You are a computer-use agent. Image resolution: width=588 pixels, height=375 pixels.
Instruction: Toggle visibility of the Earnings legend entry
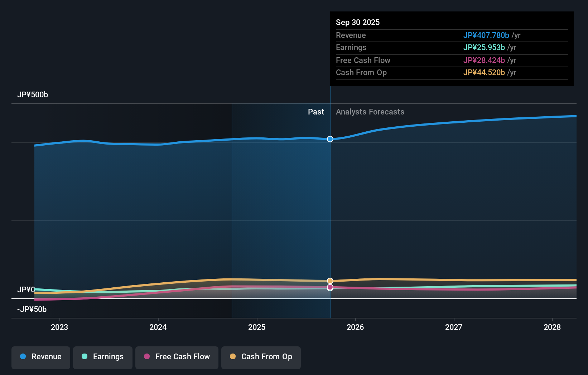103,357
